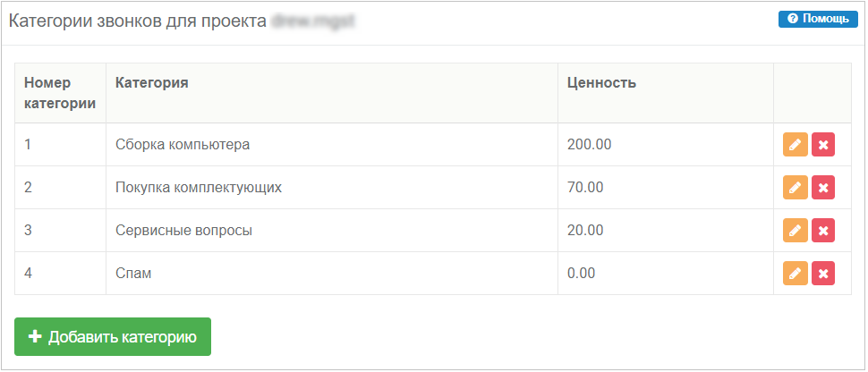Select the Покупка комплектующих category name
Viewport: 868px width, 372px height.
(199, 188)
